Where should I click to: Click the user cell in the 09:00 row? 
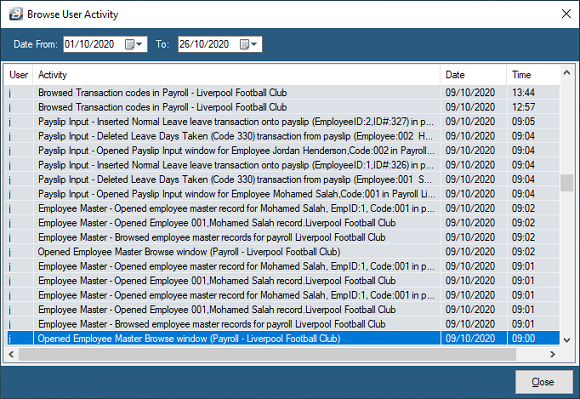click(20, 338)
